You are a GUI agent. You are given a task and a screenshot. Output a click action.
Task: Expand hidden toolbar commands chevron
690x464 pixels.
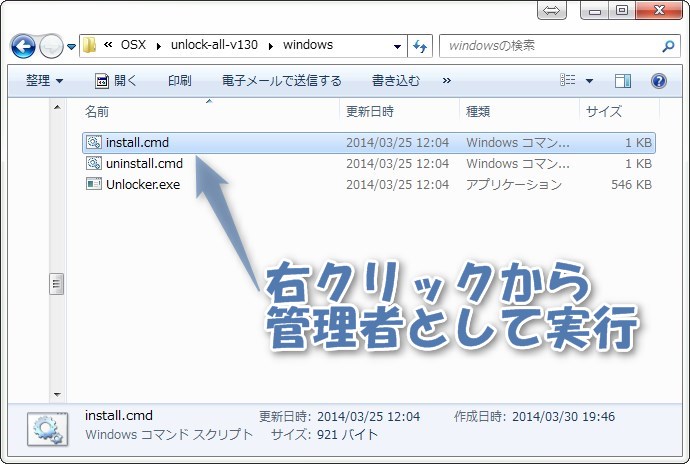(446, 81)
